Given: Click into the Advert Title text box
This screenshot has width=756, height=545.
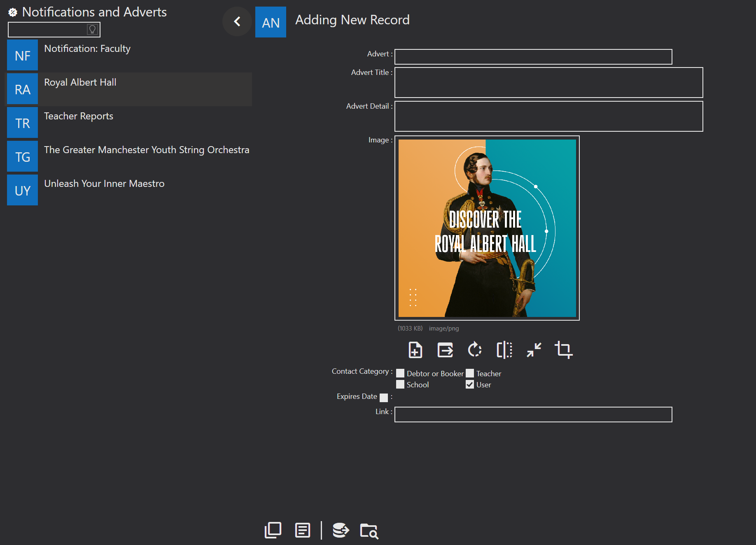Looking at the screenshot, I should click(549, 83).
